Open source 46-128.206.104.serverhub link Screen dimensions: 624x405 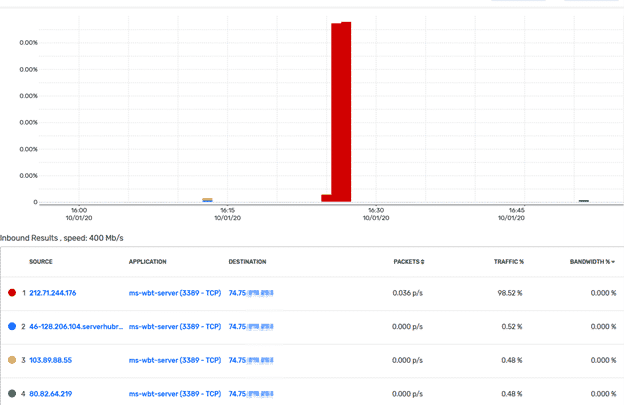(76, 327)
